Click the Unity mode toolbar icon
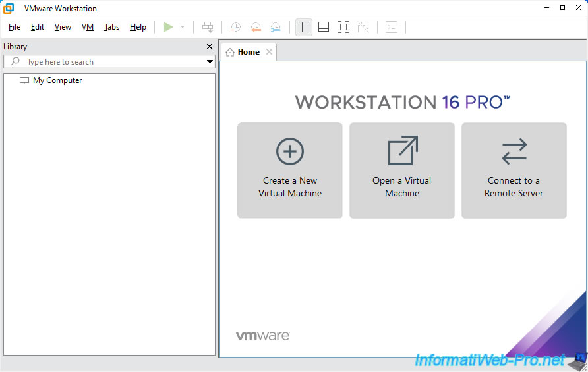 click(363, 27)
